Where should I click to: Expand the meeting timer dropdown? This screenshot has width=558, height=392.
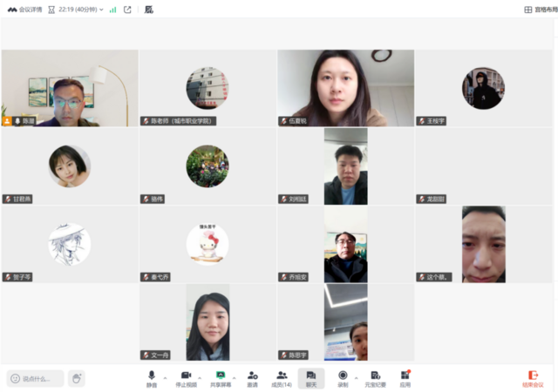tap(101, 10)
